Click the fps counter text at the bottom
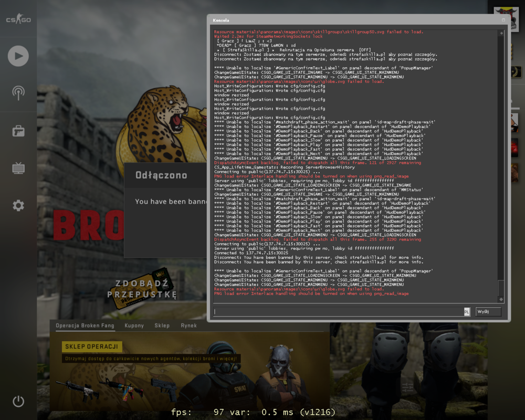This screenshot has width=525, height=420. 253,412
